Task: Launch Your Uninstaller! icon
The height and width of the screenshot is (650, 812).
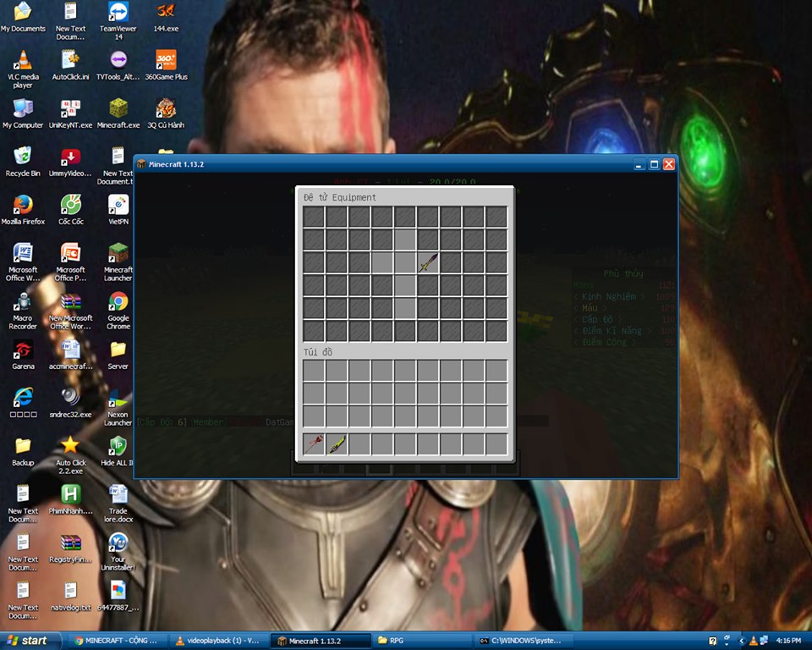Action: coord(118,552)
